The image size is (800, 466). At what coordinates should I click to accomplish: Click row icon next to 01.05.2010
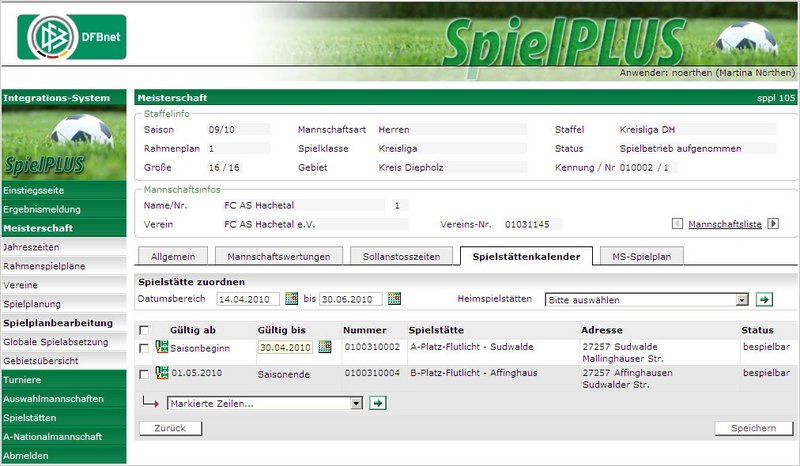162,373
